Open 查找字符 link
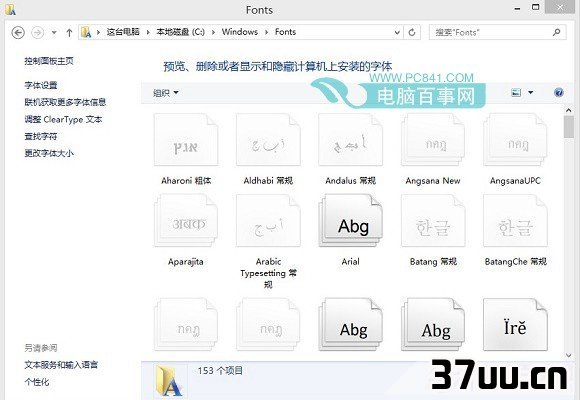580x400 pixels. [41, 137]
